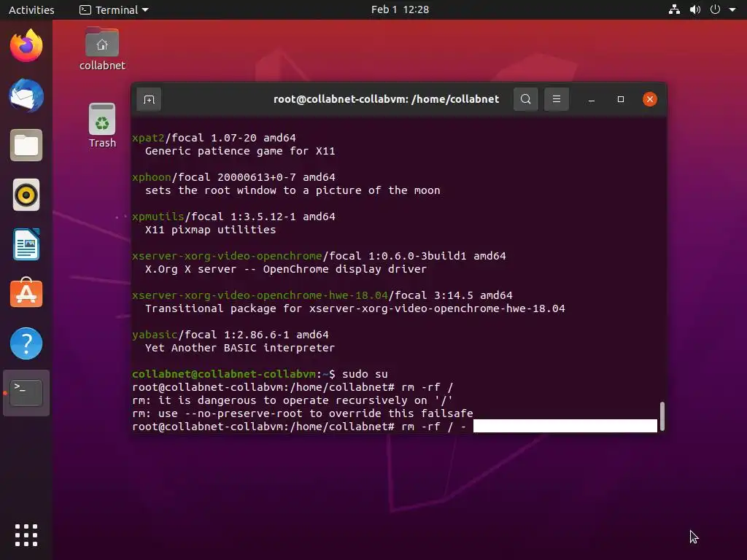Click the xpmutils package name
747x560 pixels.
point(158,217)
